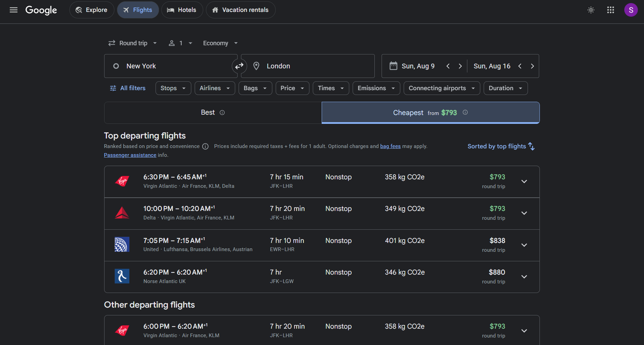The height and width of the screenshot is (345, 644).
Task: Open the Passenger assistance link
Action: (130, 155)
